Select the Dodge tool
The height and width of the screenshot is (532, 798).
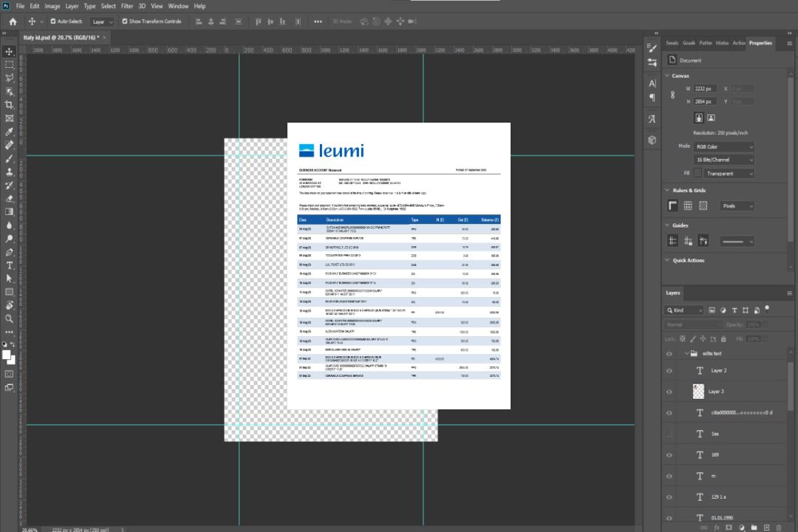click(x=9, y=238)
